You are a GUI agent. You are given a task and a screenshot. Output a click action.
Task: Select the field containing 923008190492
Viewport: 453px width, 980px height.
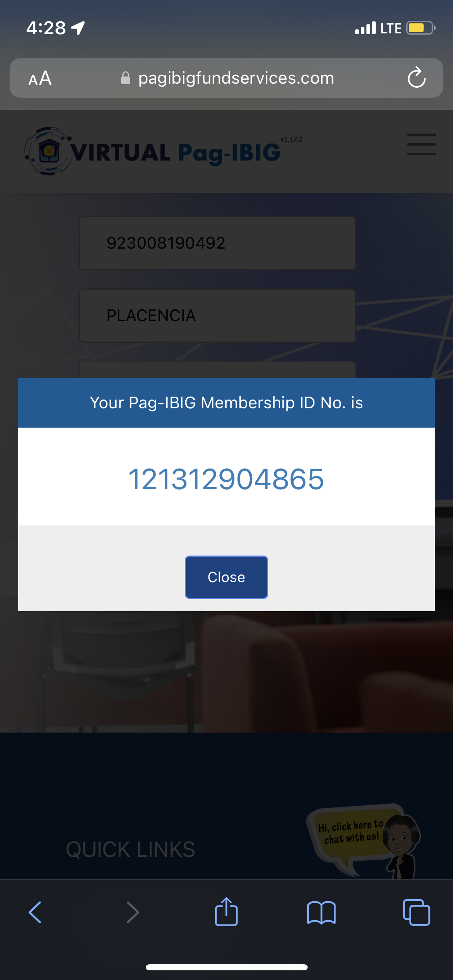217,243
